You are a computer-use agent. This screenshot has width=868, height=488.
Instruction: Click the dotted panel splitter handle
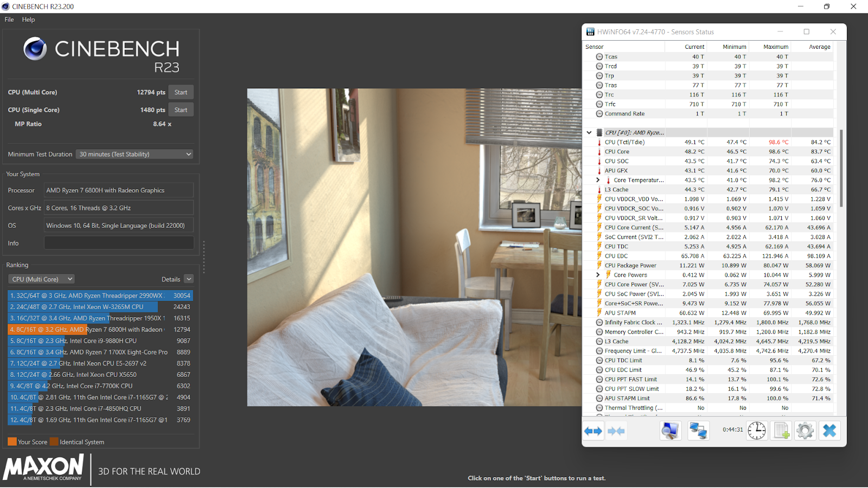204,257
